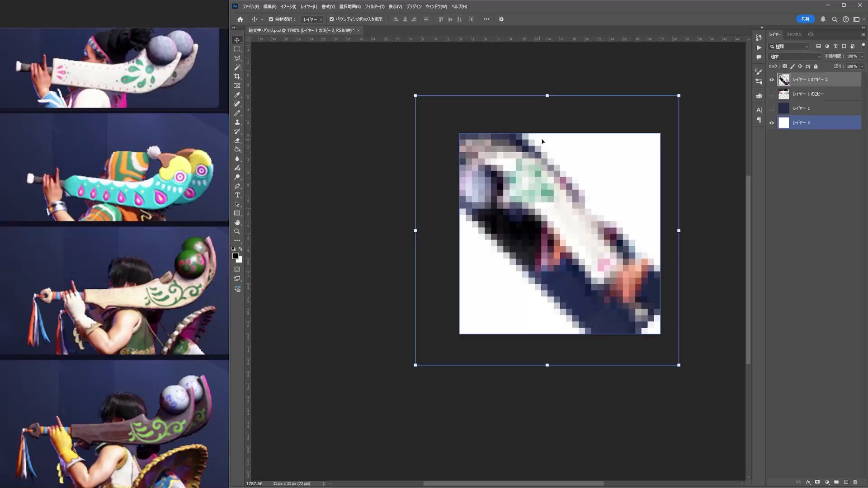Click the foreground color swatch
Screen dimensions: 868x488
[x=235, y=256]
